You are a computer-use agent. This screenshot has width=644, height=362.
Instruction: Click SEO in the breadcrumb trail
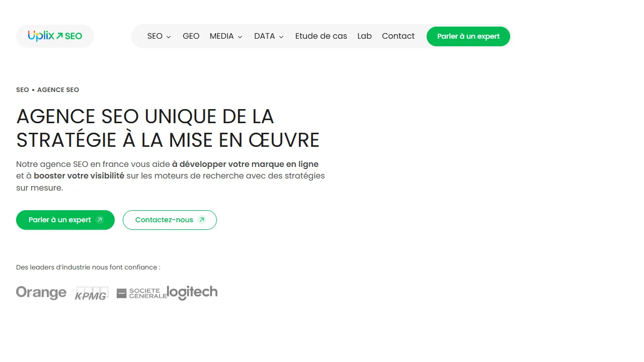coord(22,89)
